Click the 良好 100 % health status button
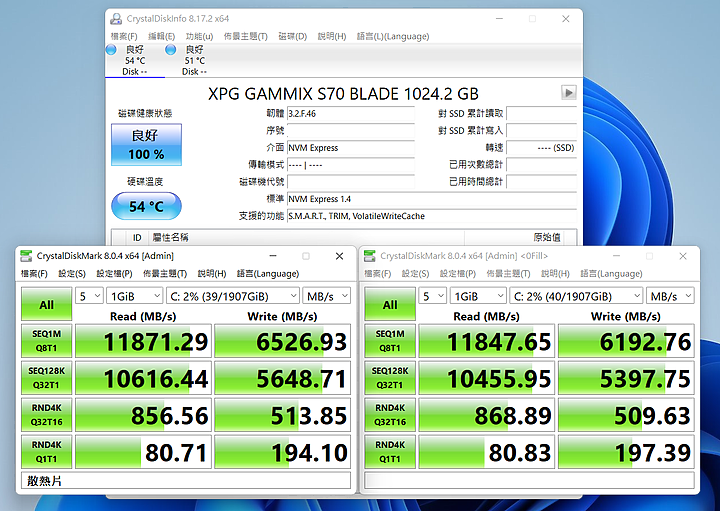 (x=146, y=145)
